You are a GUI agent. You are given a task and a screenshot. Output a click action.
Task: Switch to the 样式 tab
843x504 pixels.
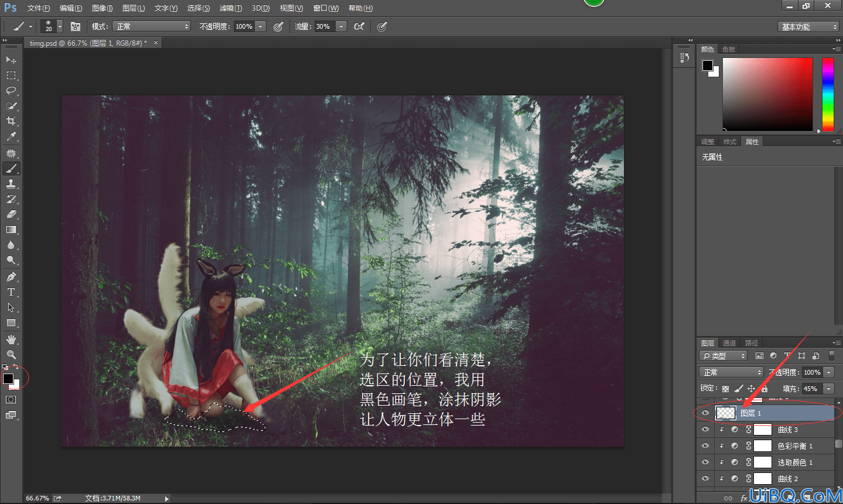click(730, 142)
